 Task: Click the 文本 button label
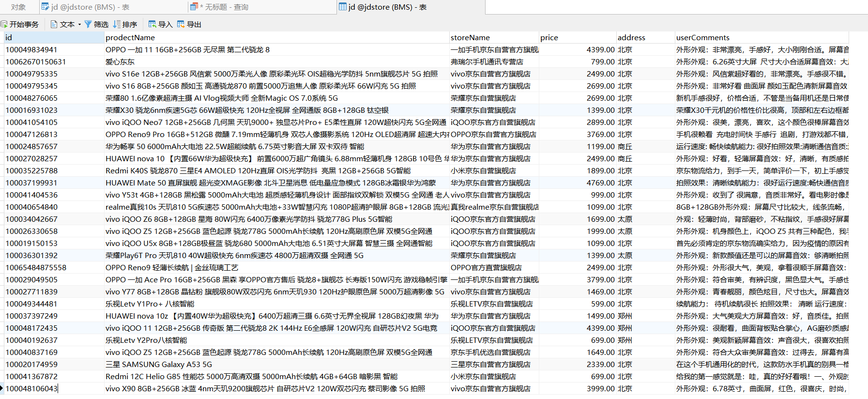[67, 25]
